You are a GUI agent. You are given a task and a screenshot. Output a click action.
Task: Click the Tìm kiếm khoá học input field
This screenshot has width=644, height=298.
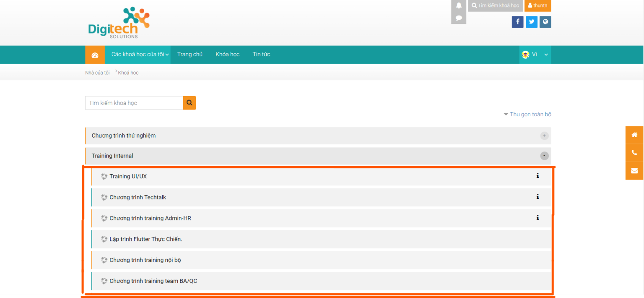coord(134,103)
